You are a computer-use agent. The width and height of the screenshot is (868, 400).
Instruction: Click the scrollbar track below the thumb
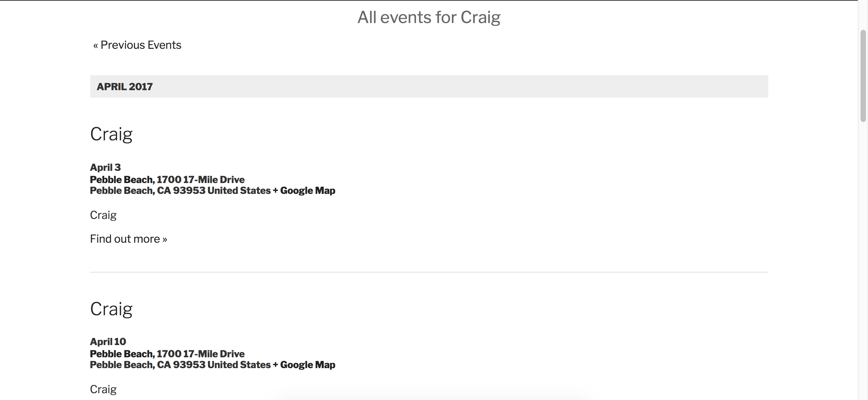[863, 261]
